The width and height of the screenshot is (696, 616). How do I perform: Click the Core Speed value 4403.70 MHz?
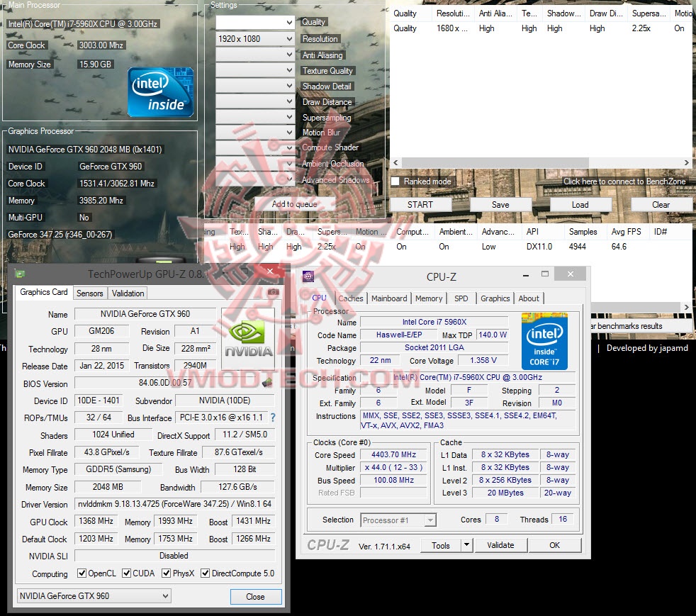tap(394, 454)
